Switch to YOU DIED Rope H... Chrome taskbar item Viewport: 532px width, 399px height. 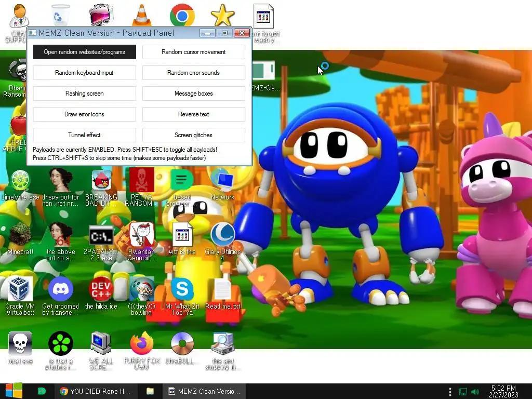(96, 391)
